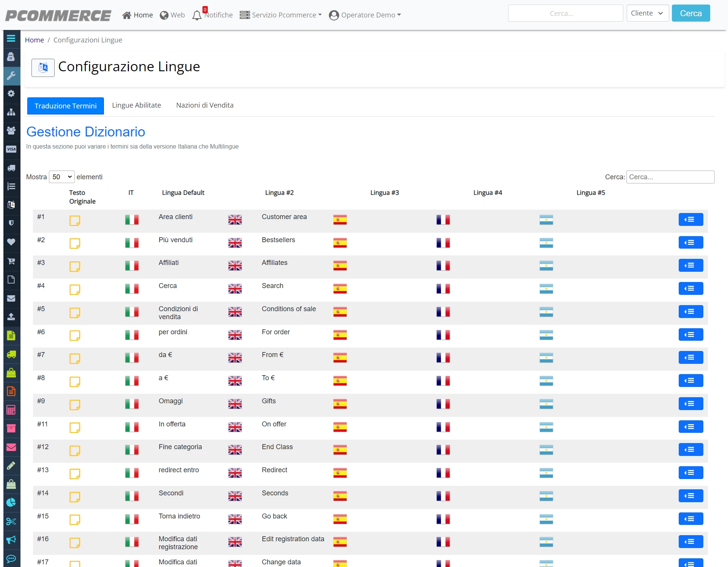Open the heart wishlist sidebar icon
Viewport: 728px width, 567px height.
(x=11, y=242)
